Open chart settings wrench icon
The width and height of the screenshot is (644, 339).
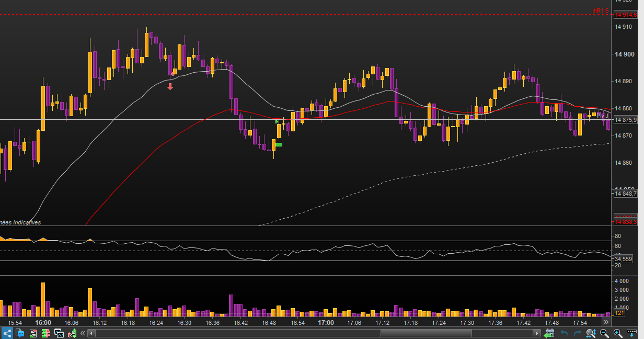(72, 333)
